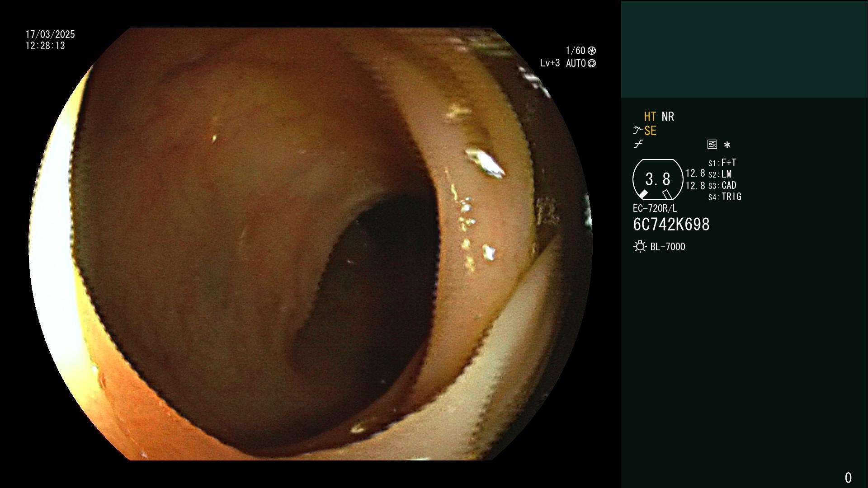This screenshot has width=868, height=488.
Task: Click the auto iris icon next to AUTO
Action: [592, 64]
